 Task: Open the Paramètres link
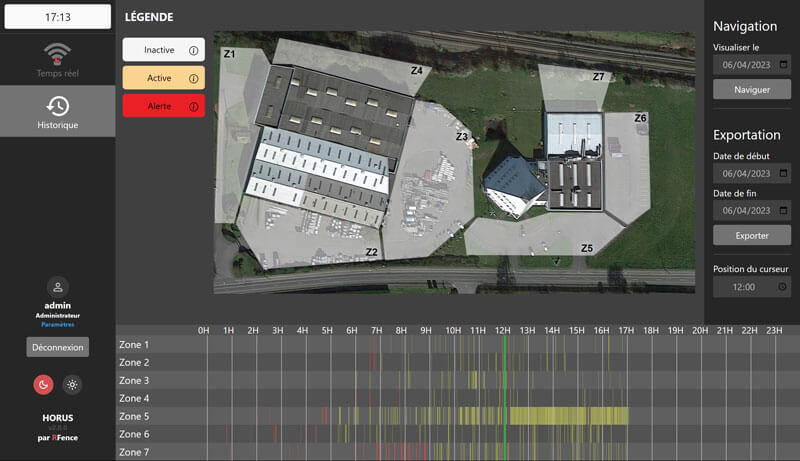click(58, 324)
